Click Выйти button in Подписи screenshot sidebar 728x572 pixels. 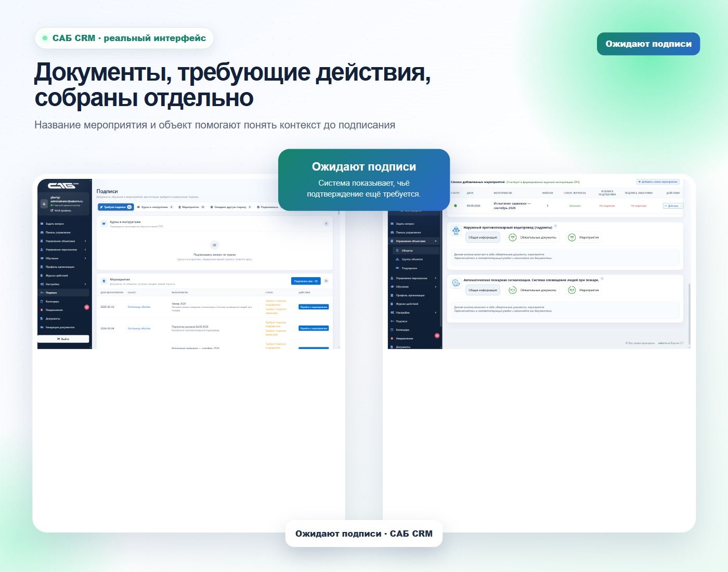[63, 339]
